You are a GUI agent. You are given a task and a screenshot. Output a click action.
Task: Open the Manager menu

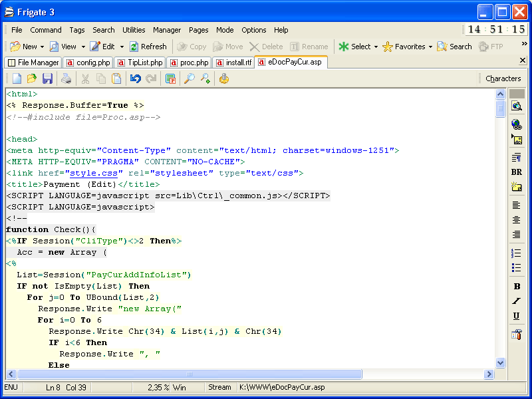pyautogui.click(x=167, y=30)
